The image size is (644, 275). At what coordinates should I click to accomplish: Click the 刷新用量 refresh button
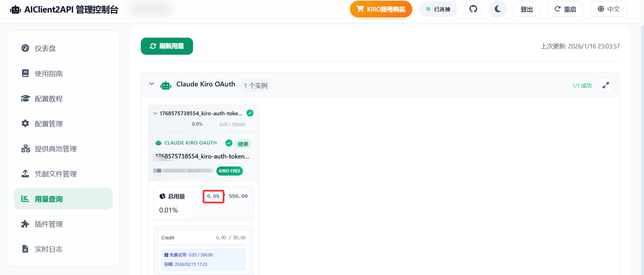pyautogui.click(x=167, y=46)
